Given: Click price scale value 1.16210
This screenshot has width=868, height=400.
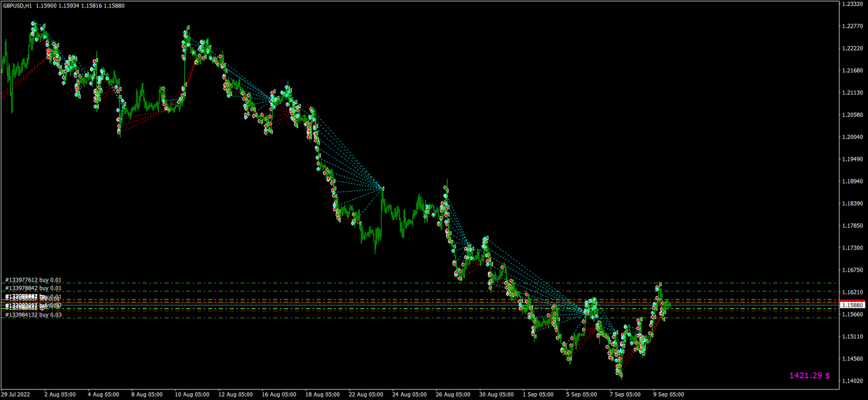Looking at the screenshot, I should pos(853,292).
